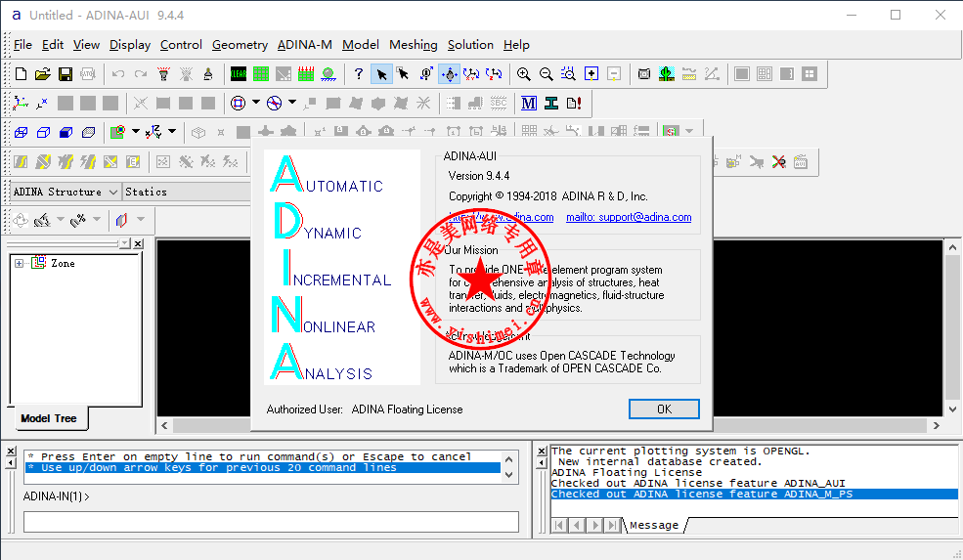This screenshot has width=963, height=560.
Task: Click the graphics window vertical scrollbar down arrow
Action: tap(952, 409)
